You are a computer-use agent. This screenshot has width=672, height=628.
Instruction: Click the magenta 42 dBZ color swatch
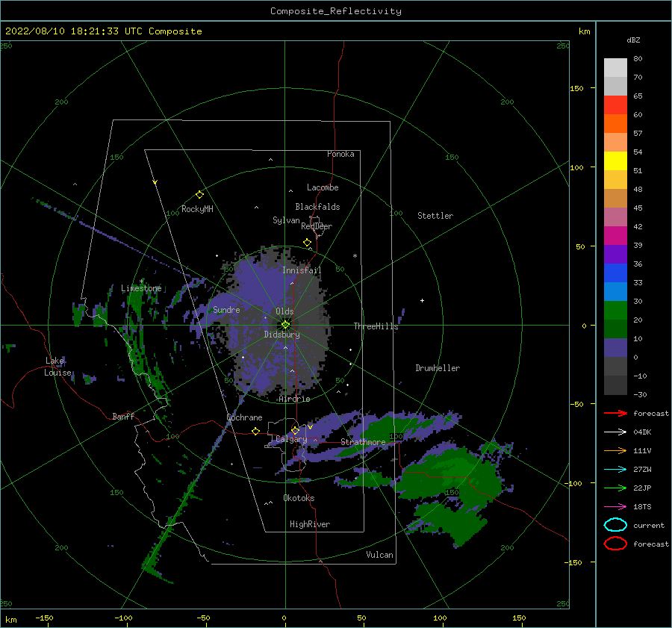coord(615,235)
